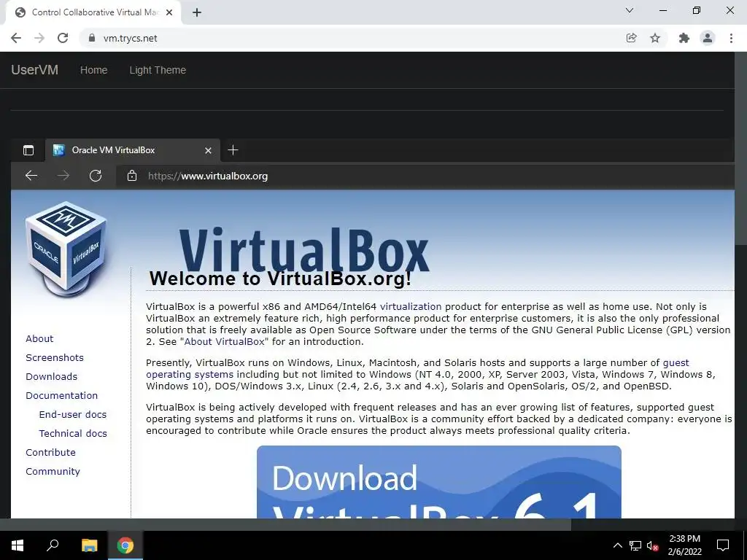This screenshot has height=560, width=747.
Task: Open network status tray icon
Action: point(635,545)
